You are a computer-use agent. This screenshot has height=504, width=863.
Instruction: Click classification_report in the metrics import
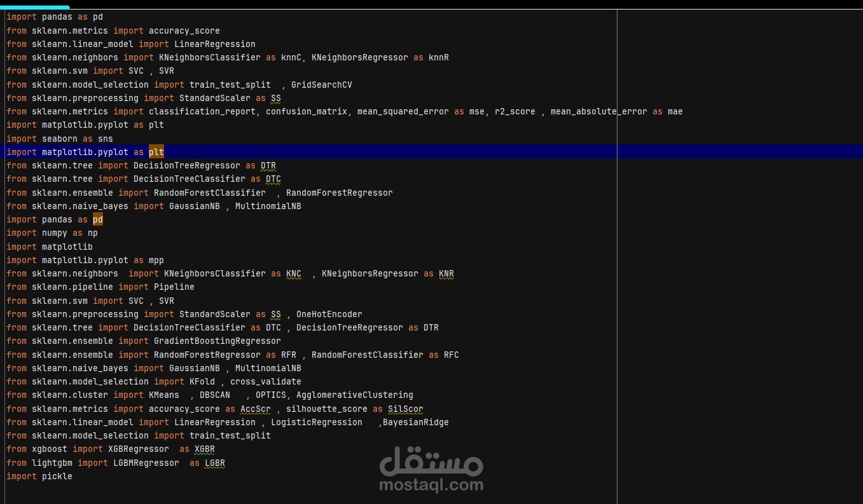tap(202, 111)
